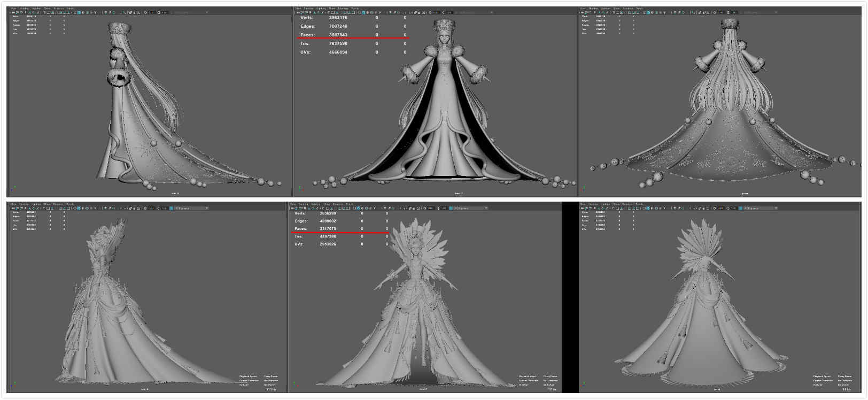Click select camera icon in long-haired front view
The height and width of the screenshot is (400, 868).
tap(298, 12)
